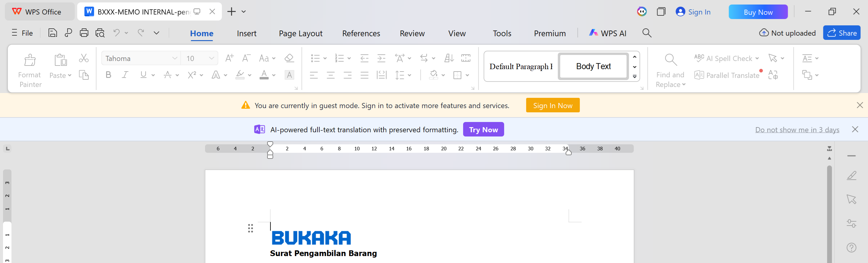The width and height of the screenshot is (868, 263).
Task: Toggle character shading A
Action: pos(289,75)
